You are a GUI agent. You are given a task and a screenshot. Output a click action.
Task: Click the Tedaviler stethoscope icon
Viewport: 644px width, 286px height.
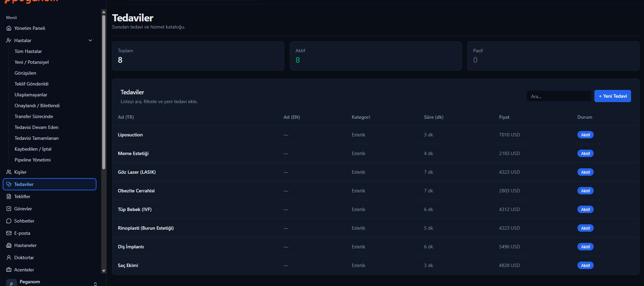click(x=9, y=184)
